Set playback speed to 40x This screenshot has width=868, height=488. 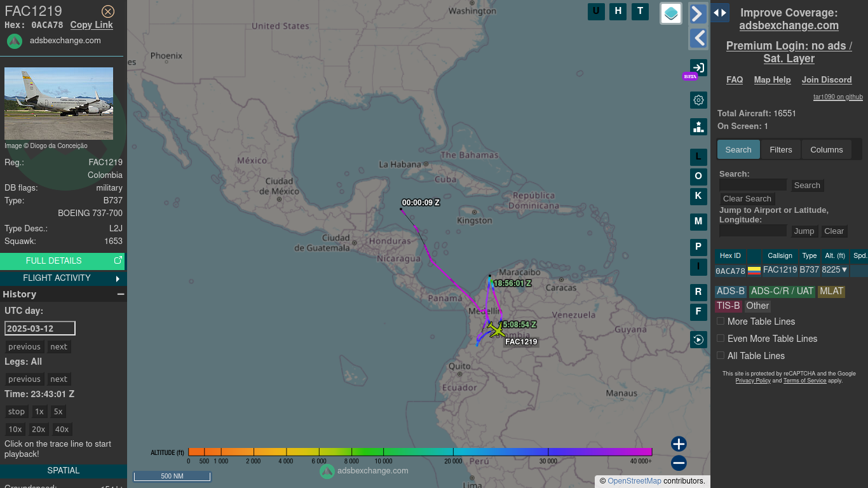(x=62, y=430)
